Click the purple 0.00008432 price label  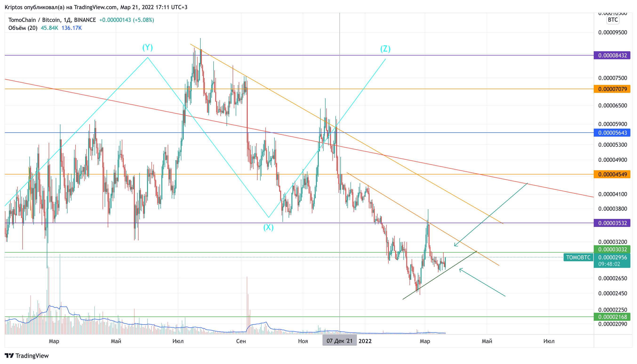click(612, 55)
